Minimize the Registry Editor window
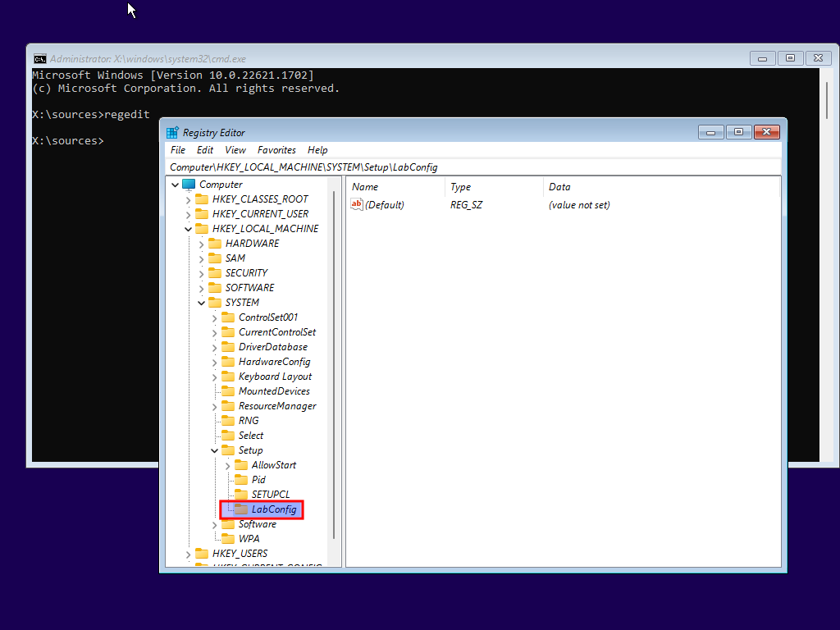 pyautogui.click(x=711, y=132)
